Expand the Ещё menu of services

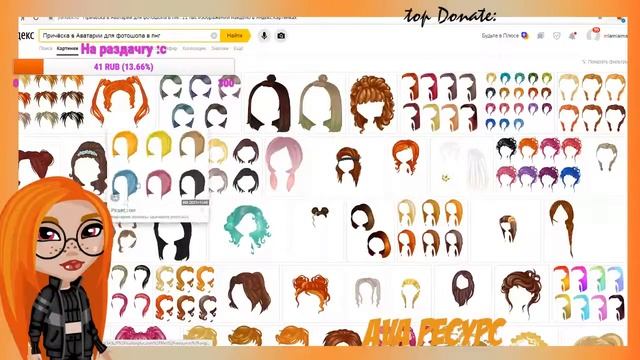(x=238, y=49)
